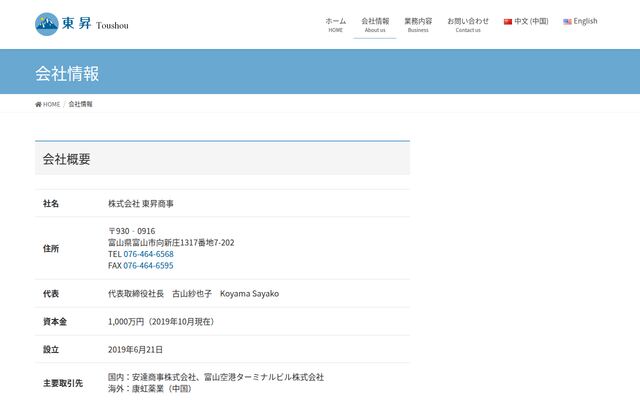The width and height of the screenshot is (640, 400).
Task: Click the company name 株式会社 東昇商事
Action: (141, 203)
